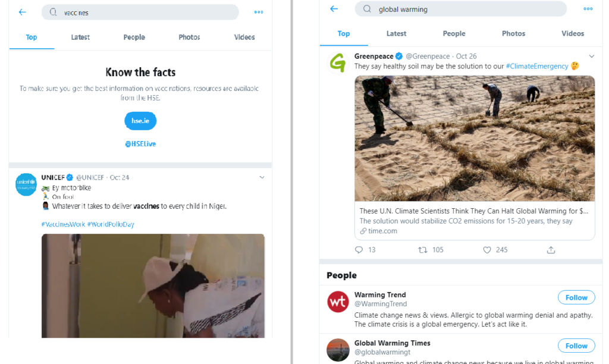Select Videos tab in vaccines search
Image resolution: width=609 pixels, height=364 pixels.
(x=244, y=37)
